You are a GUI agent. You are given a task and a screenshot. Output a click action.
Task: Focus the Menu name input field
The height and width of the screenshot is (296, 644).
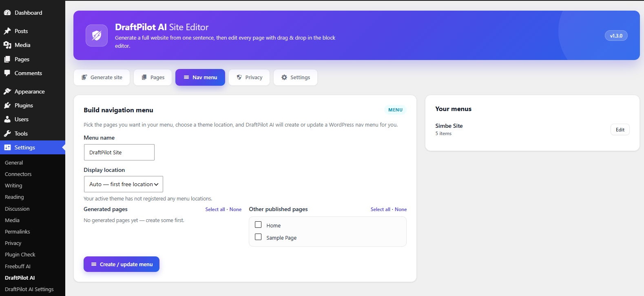point(119,152)
